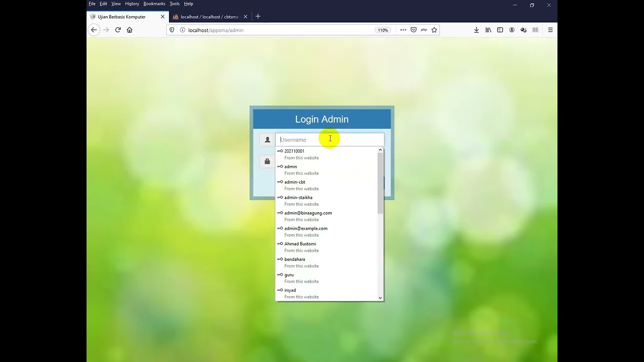Viewport: 644px width, 362px height.
Task: Open the Help menu
Action: click(x=189, y=4)
